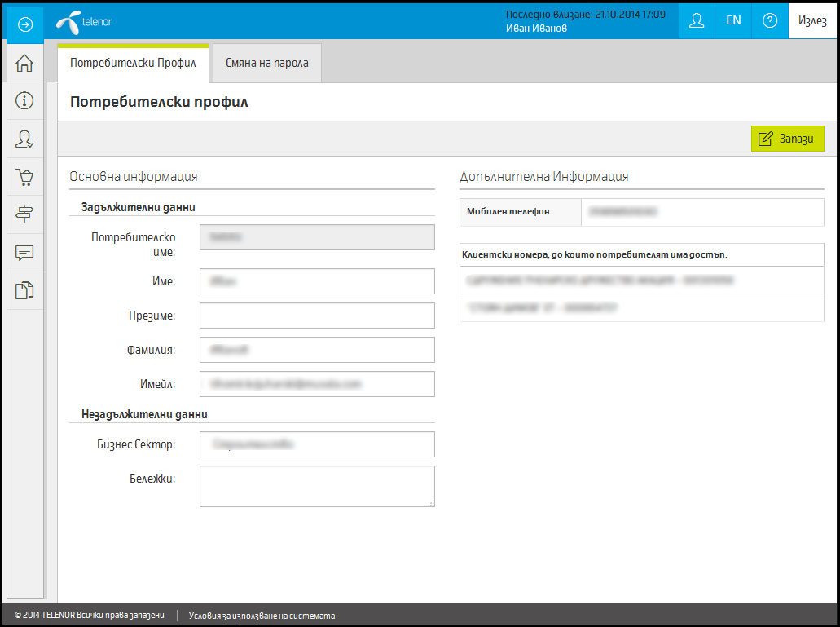Image resolution: width=840 pixels, height=627 pixels.
Task: Switch to the Смяна на парола tab
Action: pyautogui.click(x=266, y=64)
